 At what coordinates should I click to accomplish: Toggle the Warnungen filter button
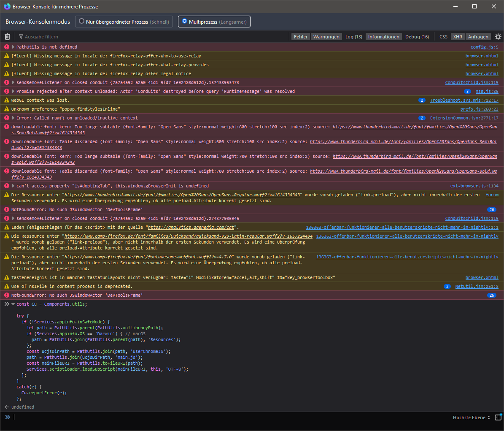point(326,37)
